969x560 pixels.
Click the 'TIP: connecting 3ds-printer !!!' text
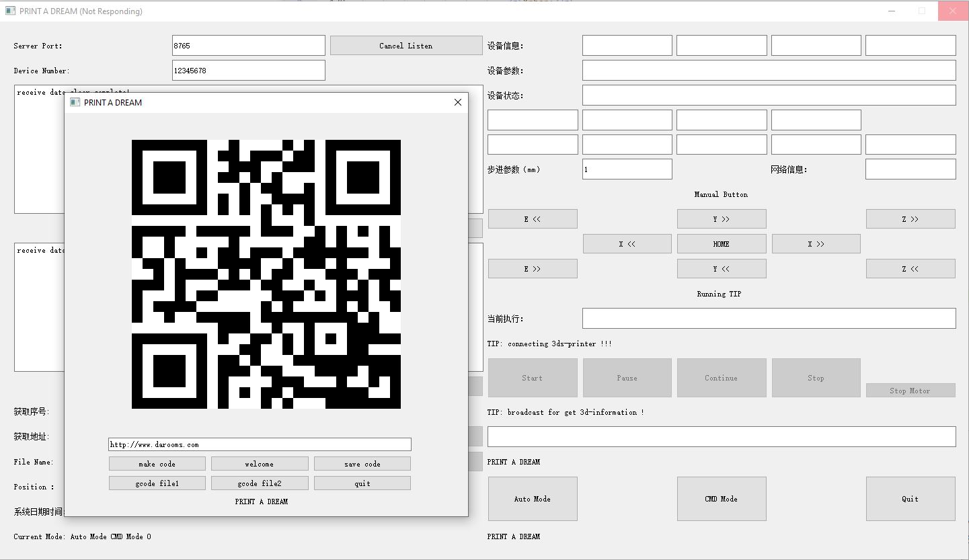(x=549, y=344)
